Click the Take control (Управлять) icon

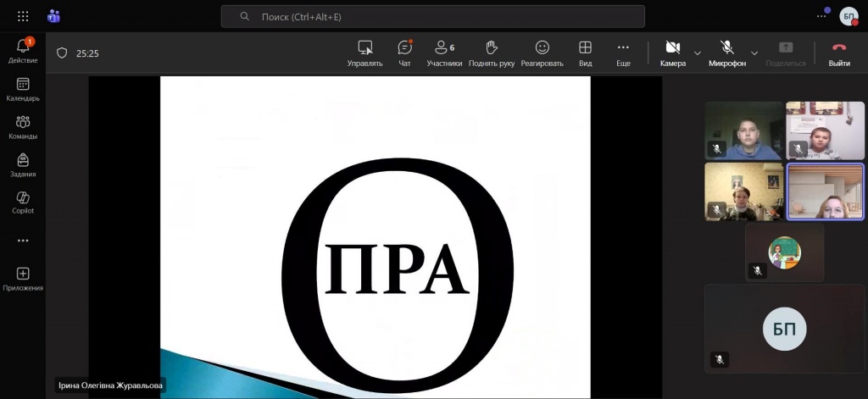[x=364, y=53]
